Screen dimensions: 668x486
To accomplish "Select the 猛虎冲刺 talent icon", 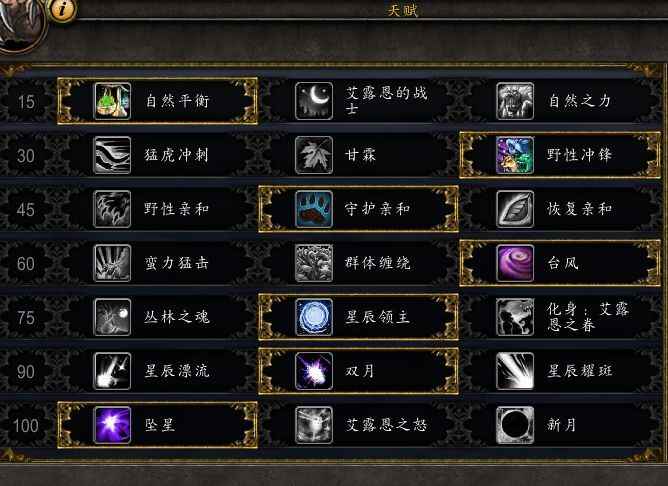I will pyautogui.click(x=112, y=155).
